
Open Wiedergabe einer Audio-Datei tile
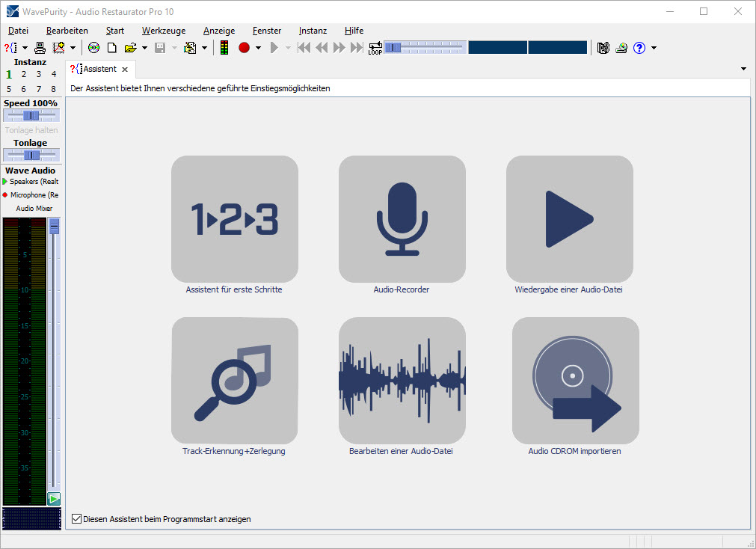569,219
